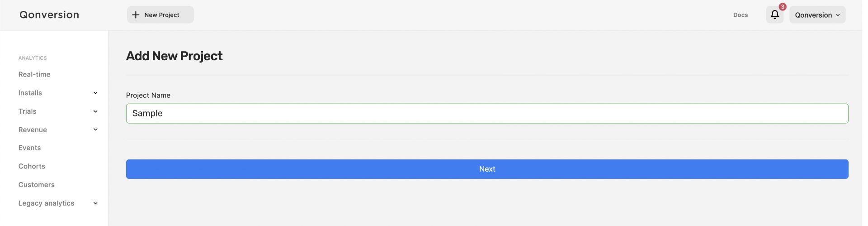Open the notifications bell icon
This screenshot has width=868, height=226.
(774, 14)
